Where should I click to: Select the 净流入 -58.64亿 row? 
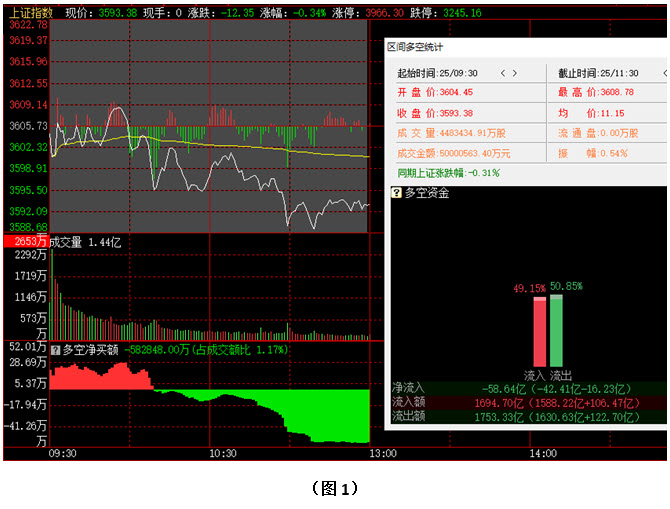(x=529, y=388)
